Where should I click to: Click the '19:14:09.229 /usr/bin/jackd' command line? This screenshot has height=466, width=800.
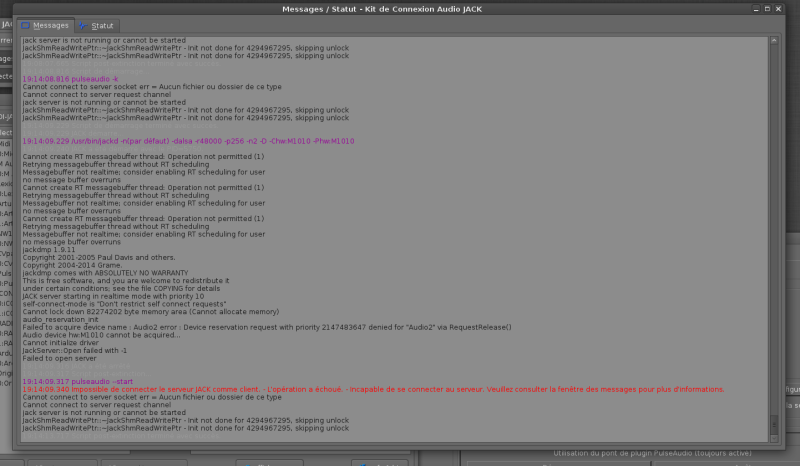pos(188,141)
